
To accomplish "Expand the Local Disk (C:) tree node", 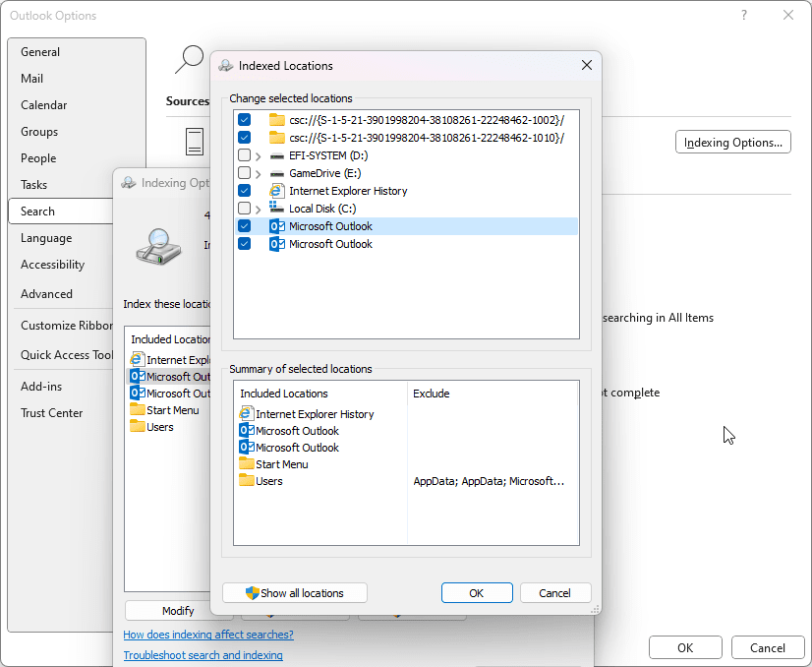I will 259,209.
